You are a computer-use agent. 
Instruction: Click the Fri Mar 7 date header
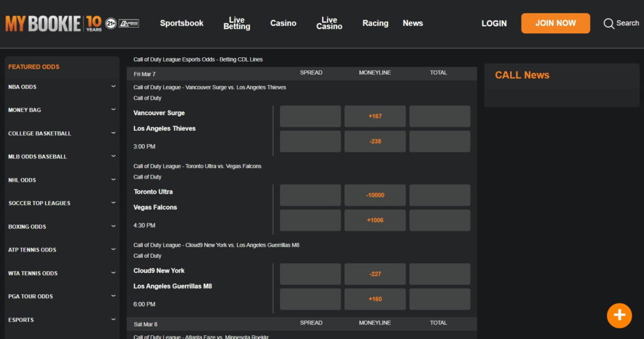coord(145,74)
